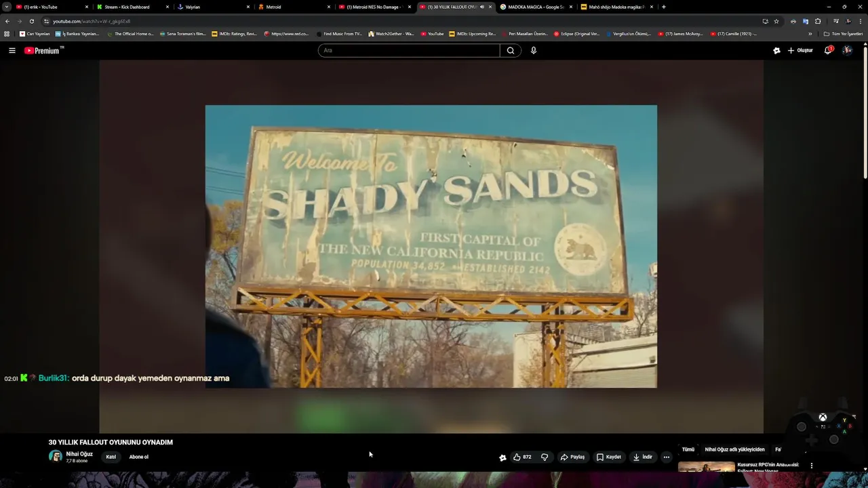Open IMDb: Ratings, Reviews bookmark
Image resolution: width=868 pixels, height=488 pixels.
pos(234,34)
